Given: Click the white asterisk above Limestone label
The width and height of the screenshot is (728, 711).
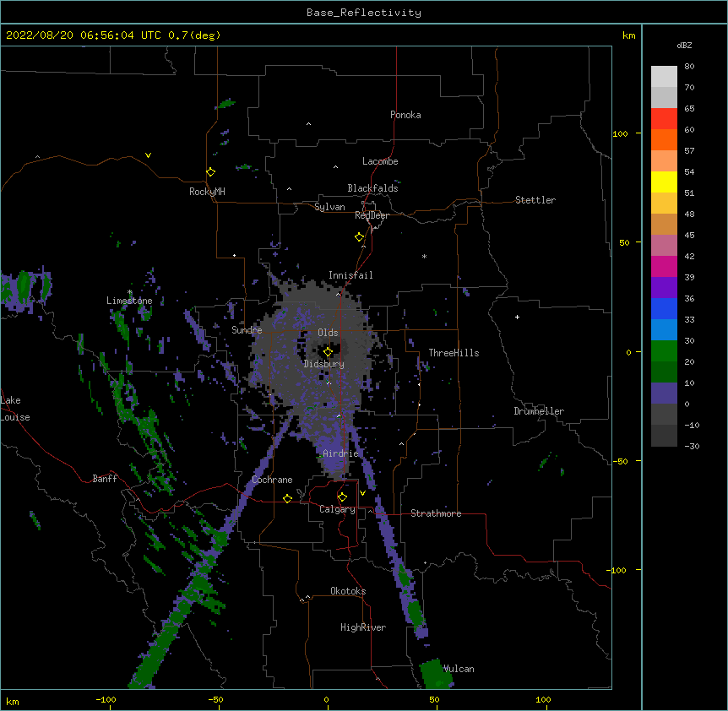Looking at the screenshot, I should coord(130,292).
